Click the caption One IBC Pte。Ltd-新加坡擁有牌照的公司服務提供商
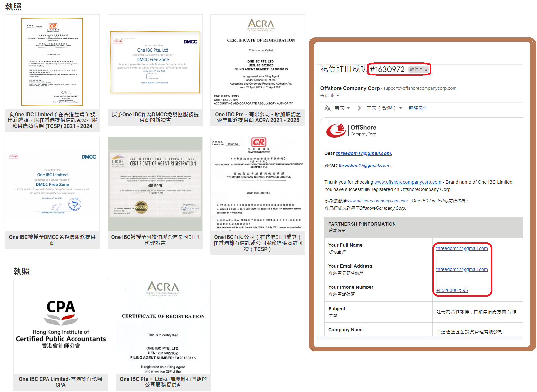The height and width of the screenshot is (392, 537). [163, 382]
